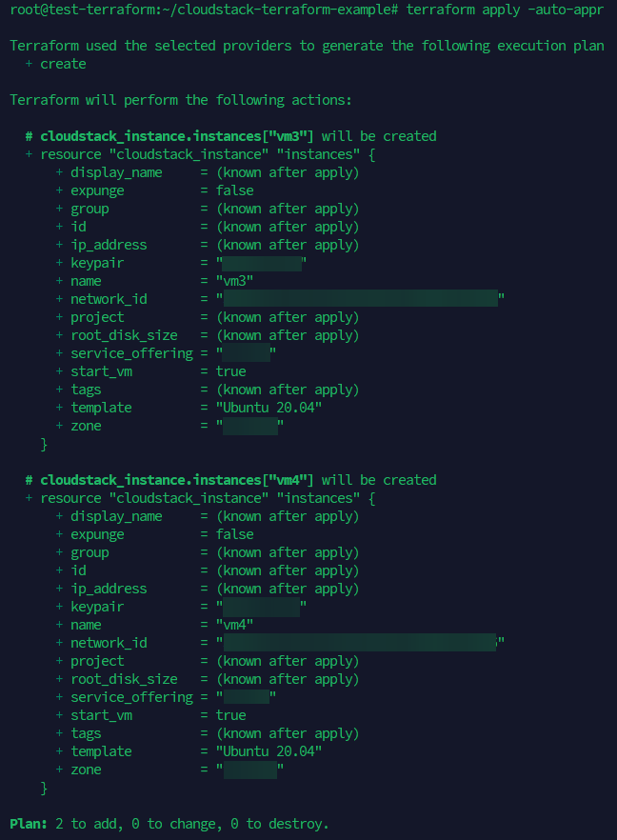Click the name value "vm4"

234,625
